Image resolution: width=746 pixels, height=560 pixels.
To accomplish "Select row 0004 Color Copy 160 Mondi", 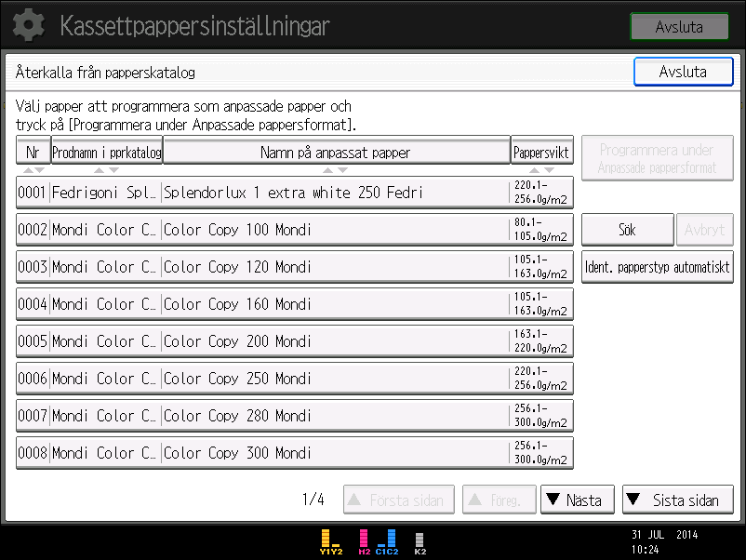I will tap(295, 304).
